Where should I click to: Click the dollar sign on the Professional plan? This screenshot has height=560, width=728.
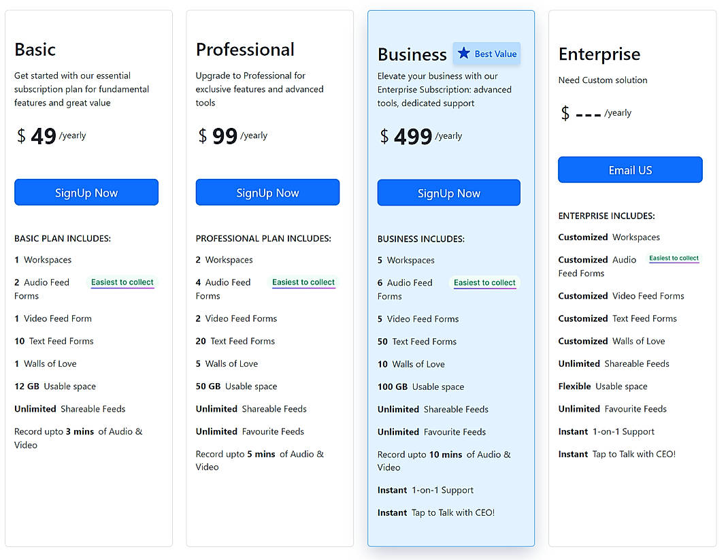point(201,135)
